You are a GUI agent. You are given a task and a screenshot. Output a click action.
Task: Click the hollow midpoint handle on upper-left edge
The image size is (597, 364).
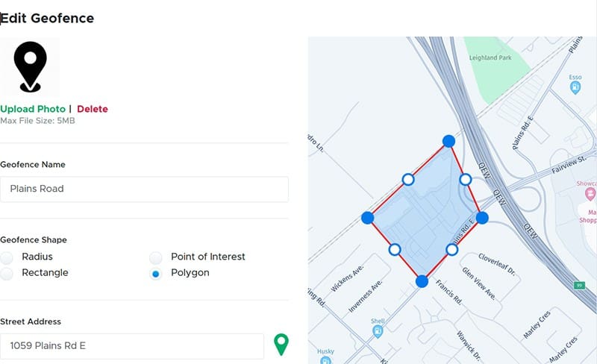tap(408, 179)
